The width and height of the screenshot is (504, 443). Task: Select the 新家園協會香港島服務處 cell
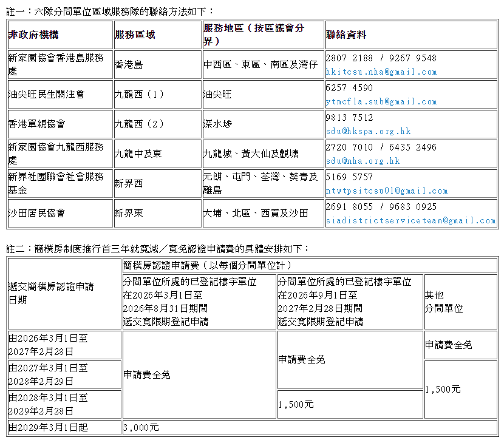point(56,64)
